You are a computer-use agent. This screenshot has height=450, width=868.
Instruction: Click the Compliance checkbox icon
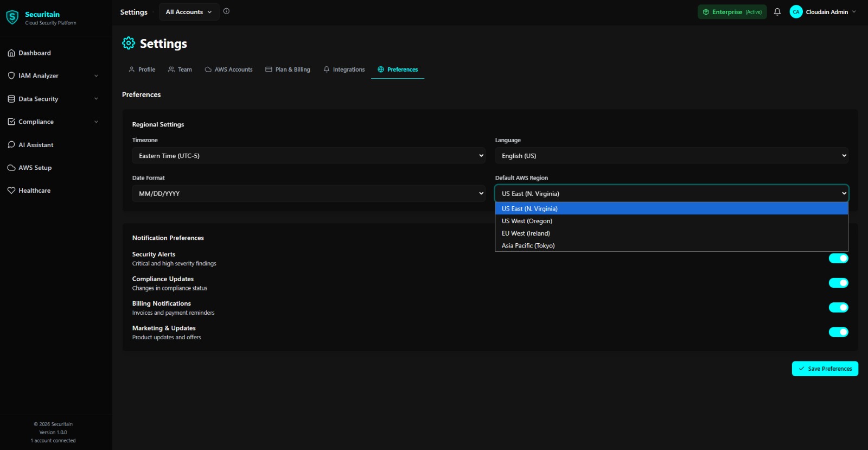click(x=11, y=122)
